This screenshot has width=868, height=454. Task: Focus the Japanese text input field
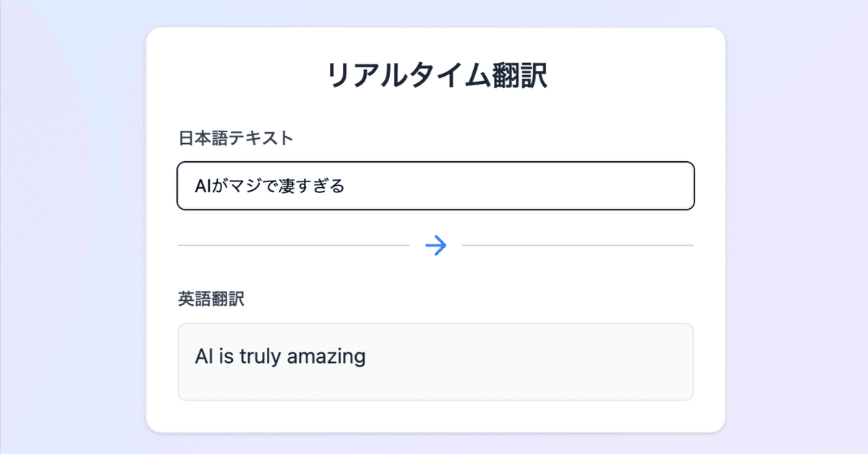[435, 186]
